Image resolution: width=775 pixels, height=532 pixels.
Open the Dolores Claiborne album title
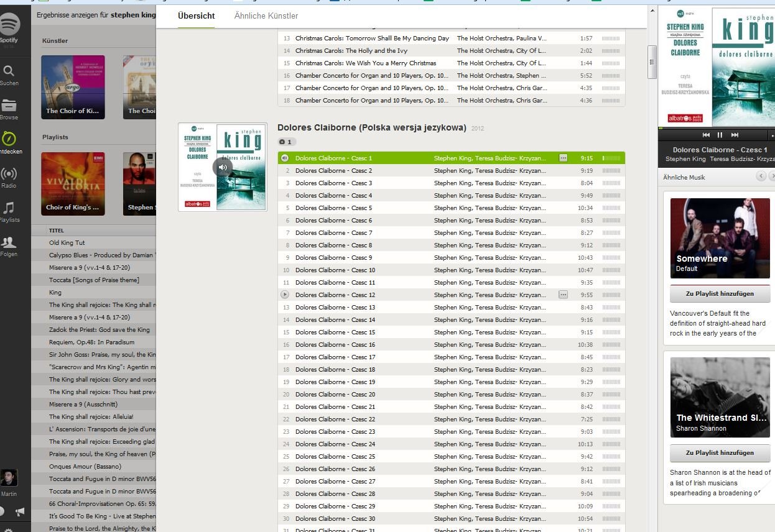[x=372, y=127]
